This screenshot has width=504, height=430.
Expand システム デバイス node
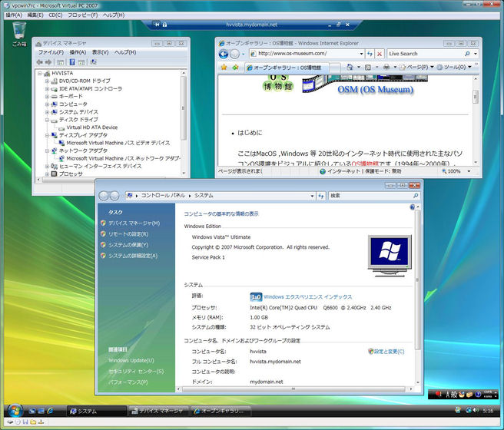point(48,112)
